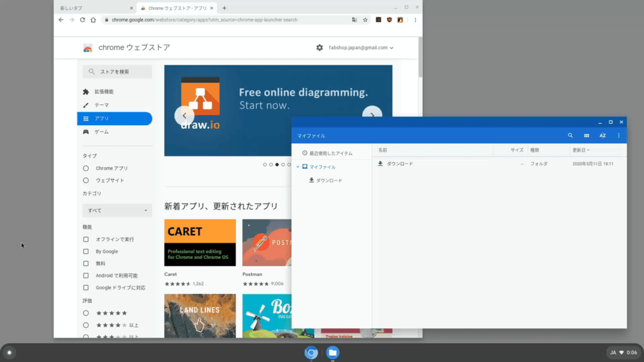
Task: Sort files by the 種類 column header
Action: [x=535, y=150]
